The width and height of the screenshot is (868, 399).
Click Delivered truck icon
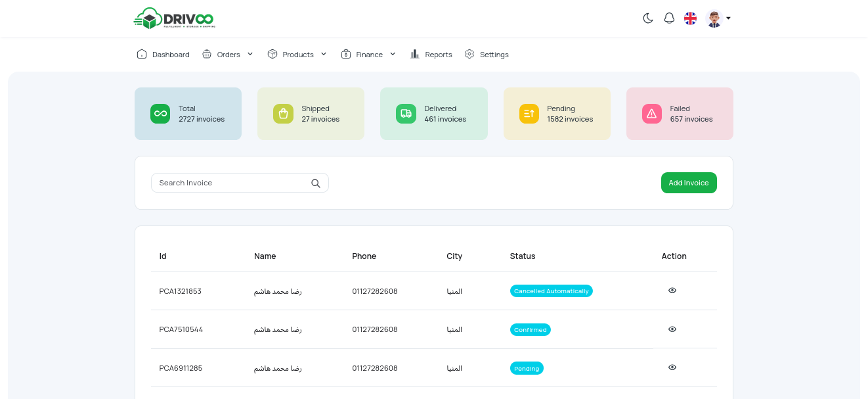pyautogui.click(x=406, y=114)
